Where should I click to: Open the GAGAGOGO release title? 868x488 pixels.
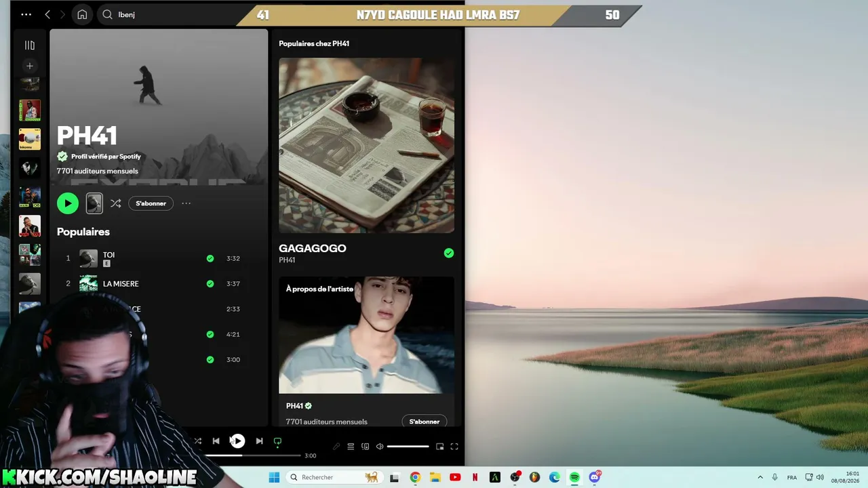point(313,248)
